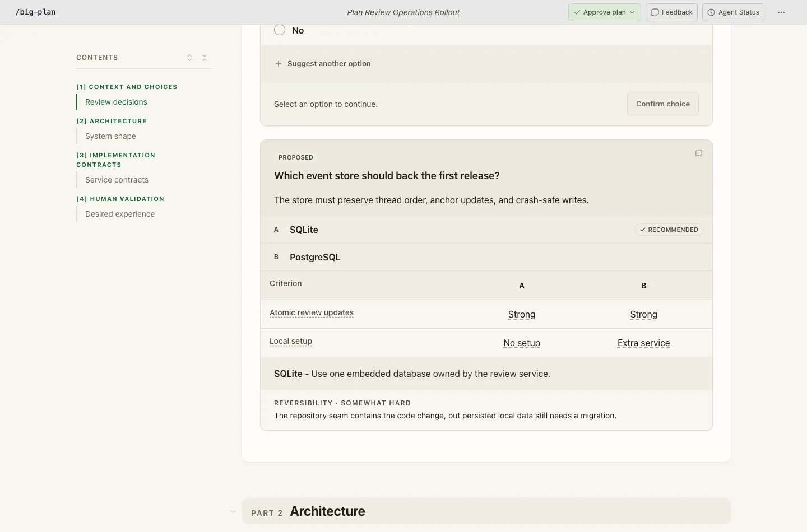807x532 pixels.
Task: Click the Reversibility Somewhat Hard label
Action: click(342, 403)
